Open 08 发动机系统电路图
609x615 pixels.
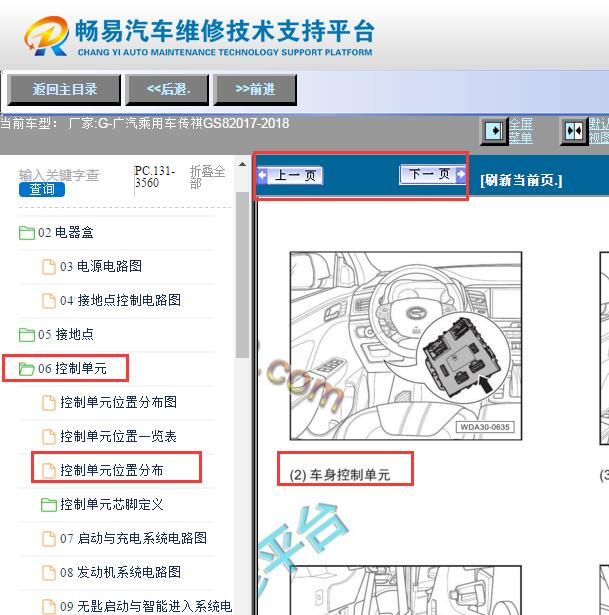coord(120,573)
